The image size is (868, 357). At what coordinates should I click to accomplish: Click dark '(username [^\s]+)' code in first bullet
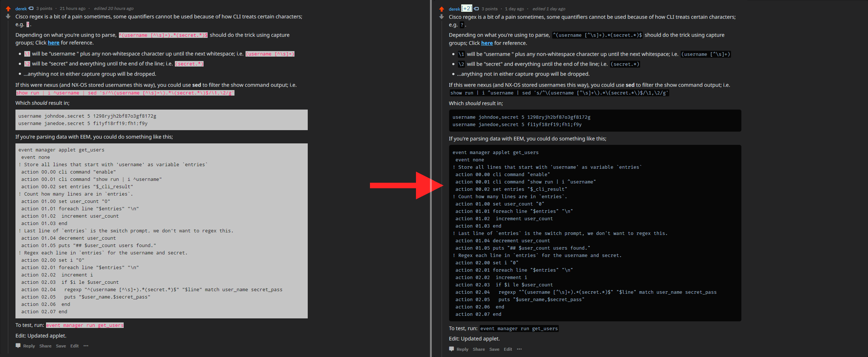[x=706, y=54]
